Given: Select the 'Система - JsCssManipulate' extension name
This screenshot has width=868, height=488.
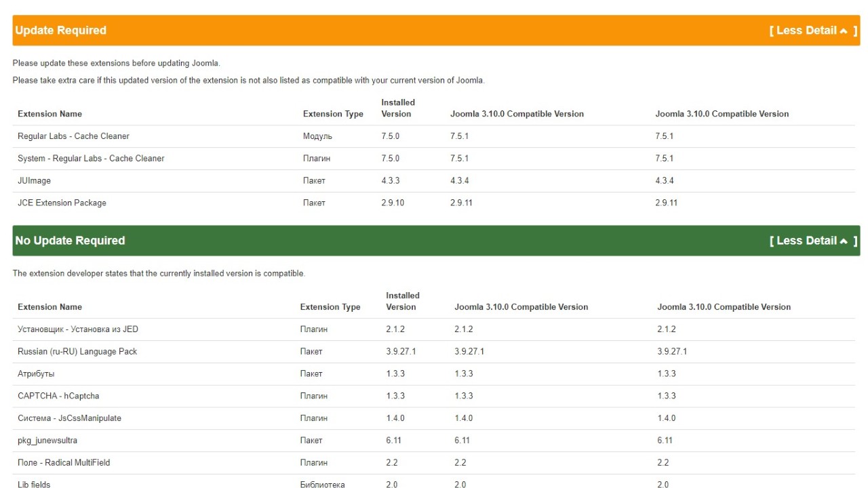Looking at the screenshot, I should [x=69, y=418].
